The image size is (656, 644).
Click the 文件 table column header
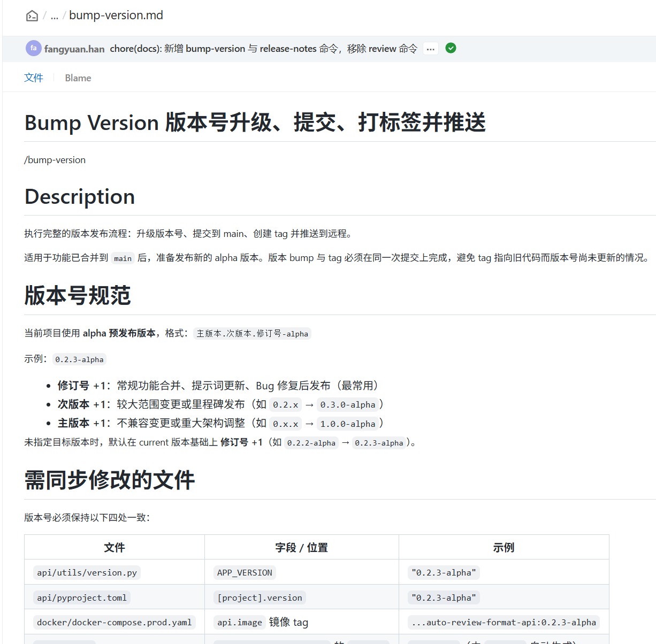(115, 547)
